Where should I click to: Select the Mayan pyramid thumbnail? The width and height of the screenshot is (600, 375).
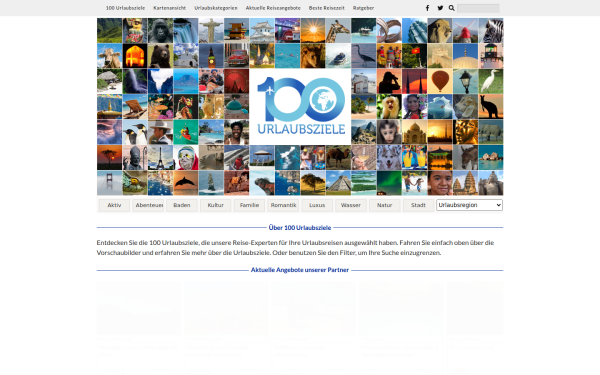click(x=338, y=183)
